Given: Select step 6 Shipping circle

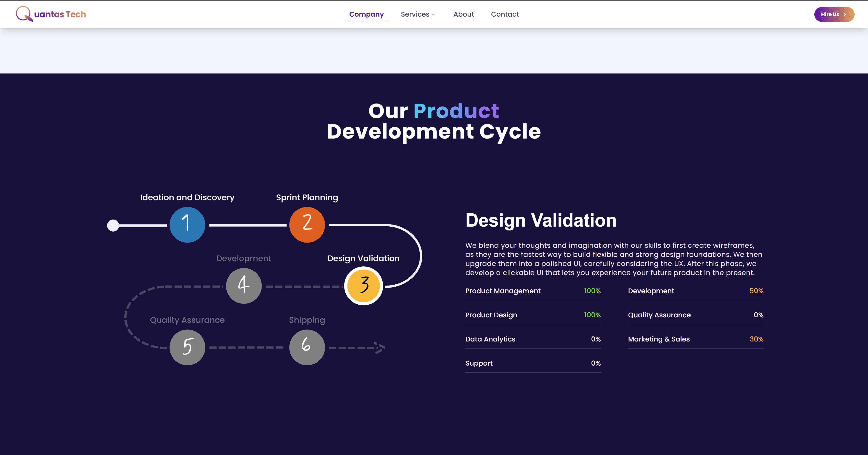Looking at the screenshot, I should point(307,347).
